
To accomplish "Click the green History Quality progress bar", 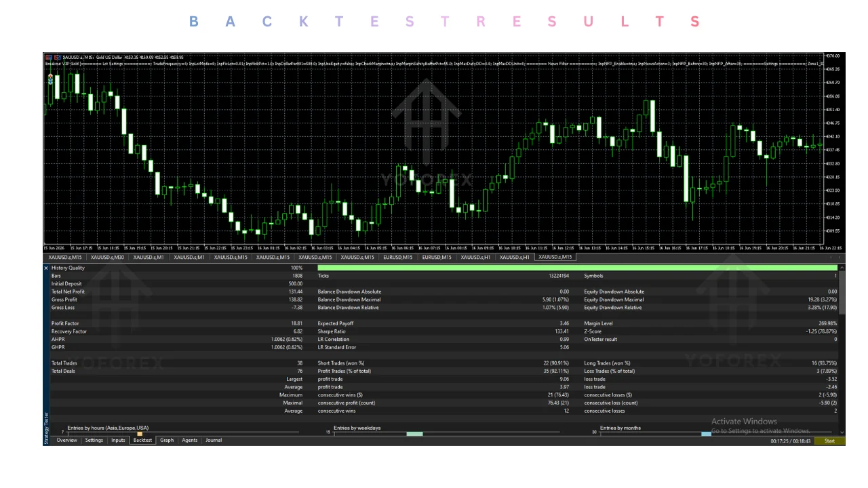I will (577, 268).
